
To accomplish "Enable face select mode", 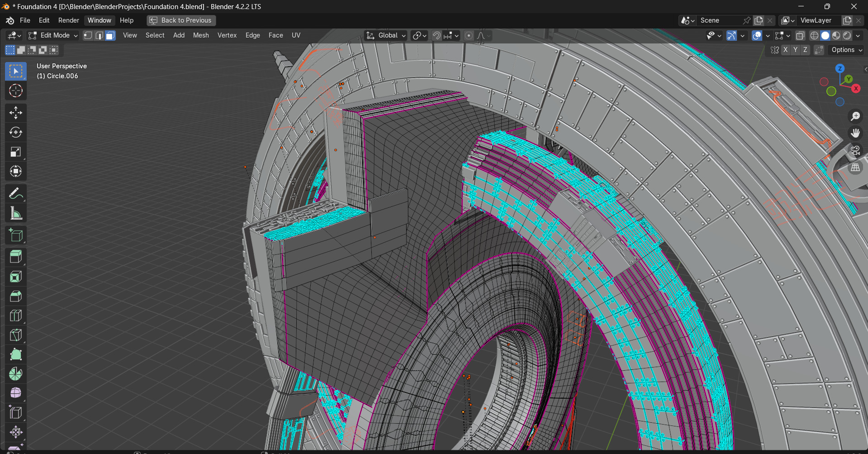I will 110,35.
